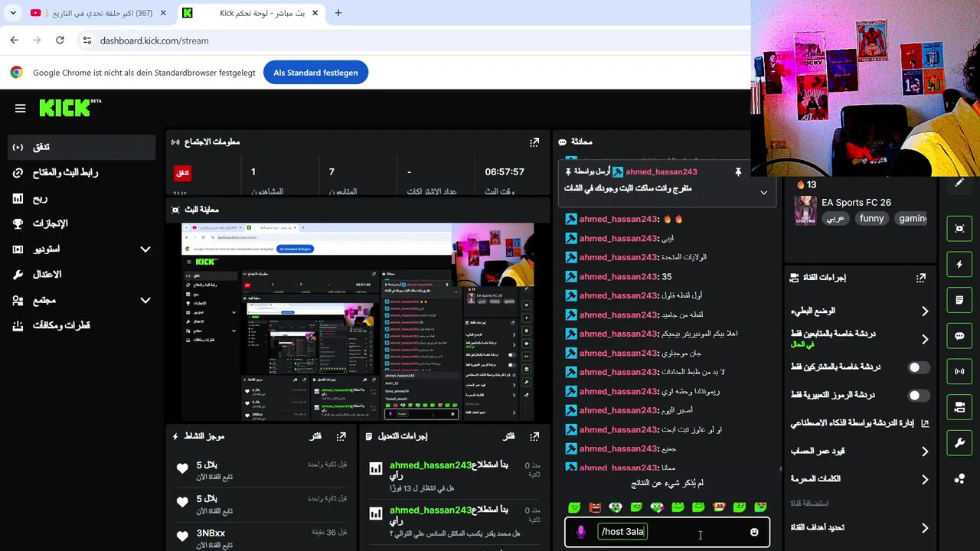Open account age restrictions chevron
Viewport: 980px width, 551px height.
(925, 452)
